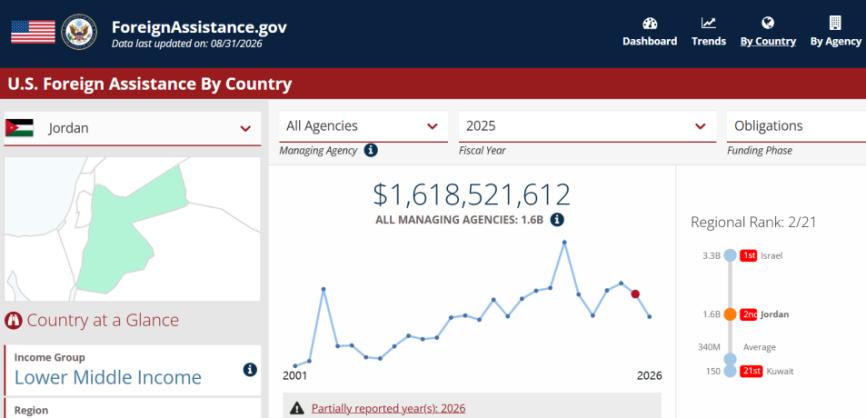Click the 340M Average label
This screenshot has height=418, width=866.
point(737,347)
